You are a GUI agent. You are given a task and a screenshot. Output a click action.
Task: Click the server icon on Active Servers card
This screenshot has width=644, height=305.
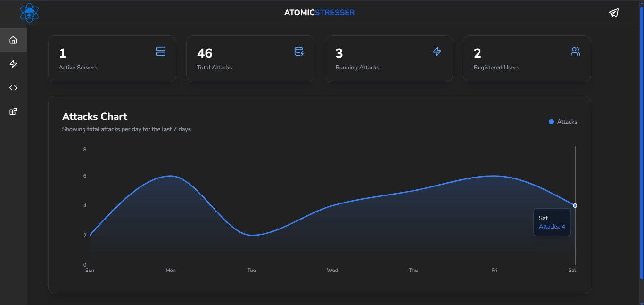coord(161,51)
